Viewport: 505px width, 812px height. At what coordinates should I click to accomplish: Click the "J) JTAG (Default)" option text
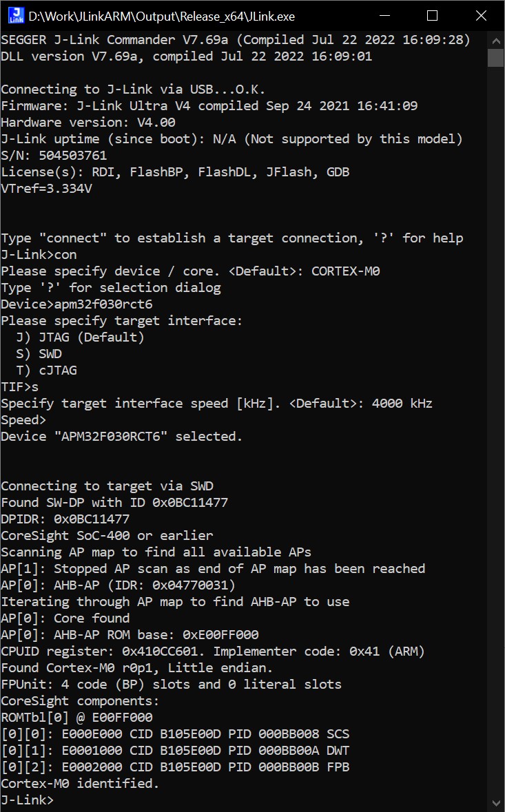(x=80, y=337)
